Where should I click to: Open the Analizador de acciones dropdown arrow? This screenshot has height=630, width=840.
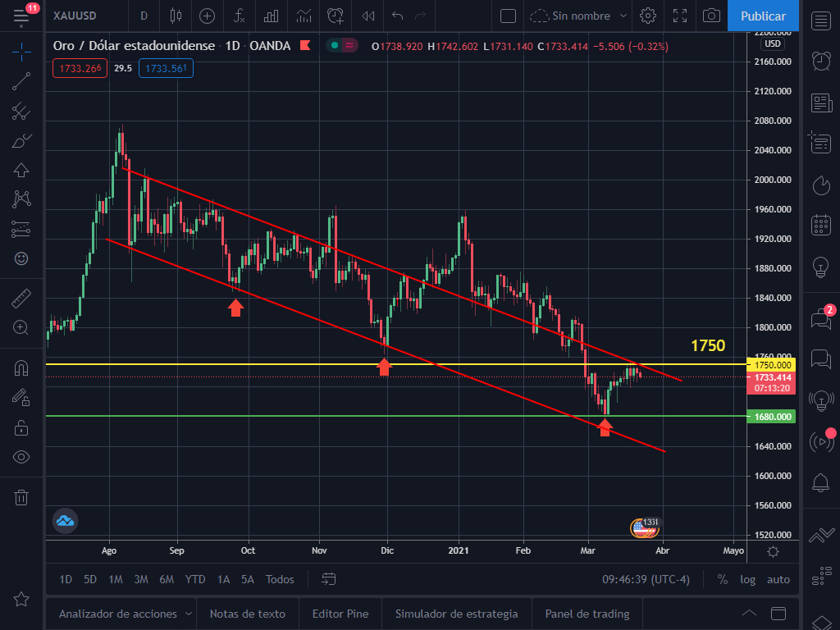189,614
